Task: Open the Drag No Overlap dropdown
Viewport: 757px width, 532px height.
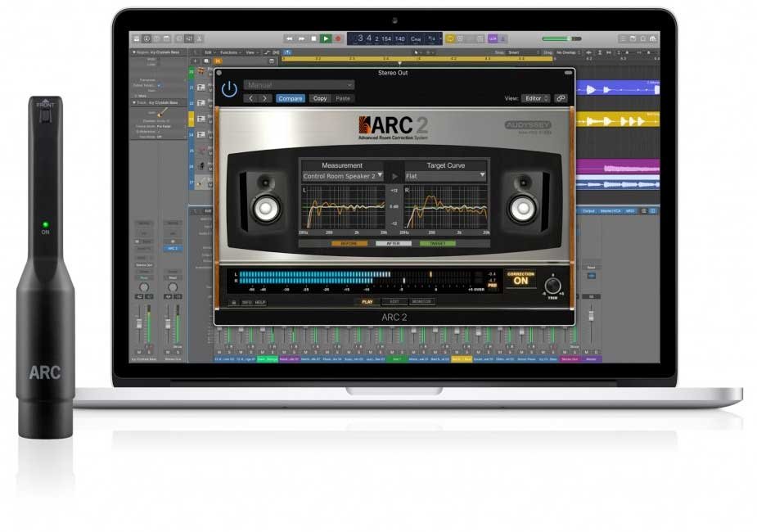Action: [x=568, y=52]
